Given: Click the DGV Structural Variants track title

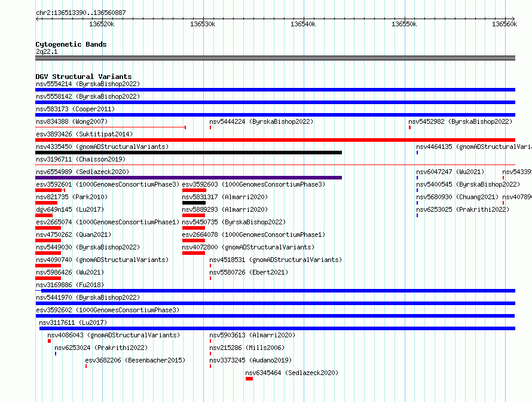Looking at the screenshot, I should [84, 77].
